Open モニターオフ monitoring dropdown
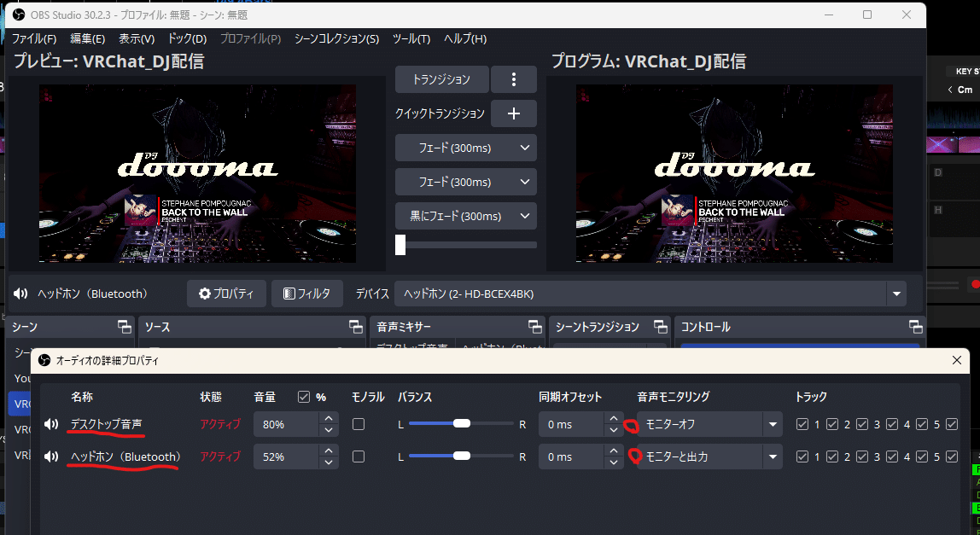980x535 pixels. tap(709, 424)
